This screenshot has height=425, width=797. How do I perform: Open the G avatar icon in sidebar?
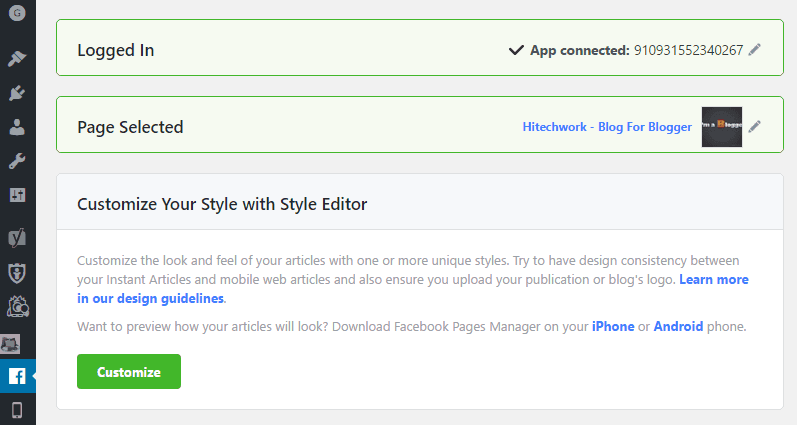pyautogui.click(x=17, y=13)
